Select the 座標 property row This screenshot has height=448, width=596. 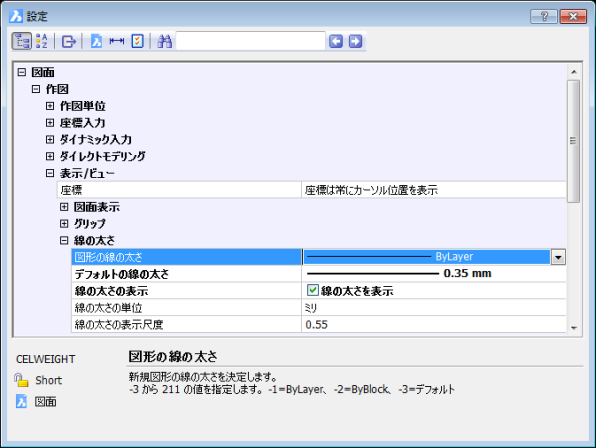pyautogui.click(x=312, y=190)
